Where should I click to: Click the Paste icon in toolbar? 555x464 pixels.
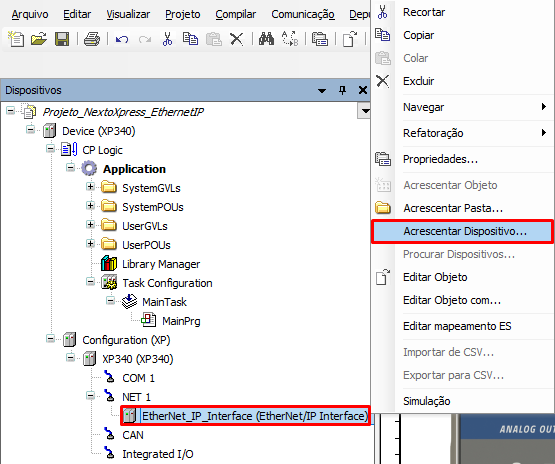(213, 39)
